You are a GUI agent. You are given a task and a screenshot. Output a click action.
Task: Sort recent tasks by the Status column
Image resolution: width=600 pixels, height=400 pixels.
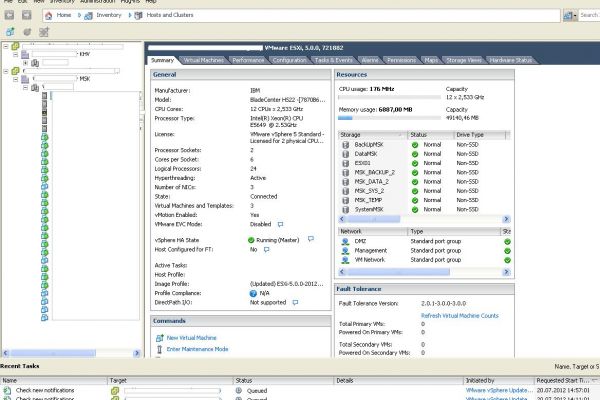283,380
